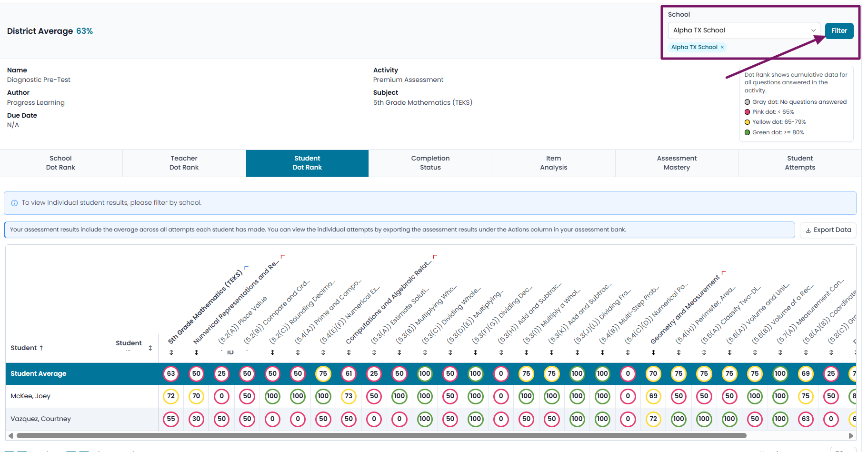Collapse the 5th Grade Mathematics (TEKS) header
This screenshot has width=868, height=452.
click(x=246, y=268)
